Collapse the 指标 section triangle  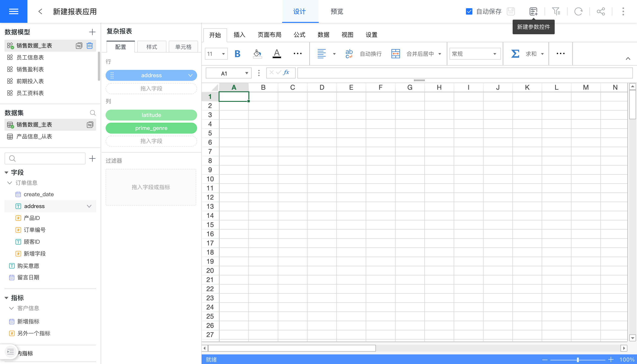coord(6,298)
